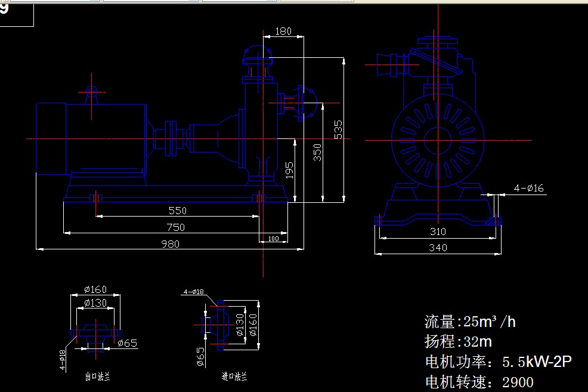Select the 350 height dimension text
The height and width of the screenshot is (392, 588).
pyautogui.click(x=318, y=152)
